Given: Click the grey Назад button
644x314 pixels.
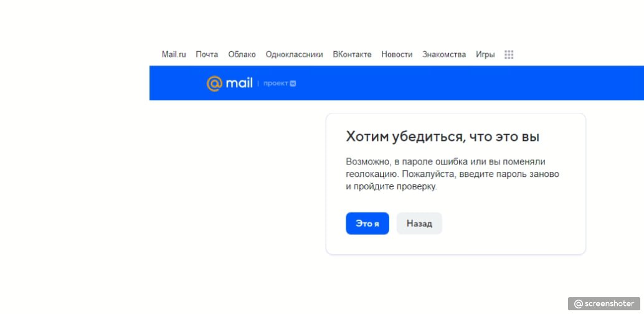Looking at the screenshot, I should pos(419,224).
